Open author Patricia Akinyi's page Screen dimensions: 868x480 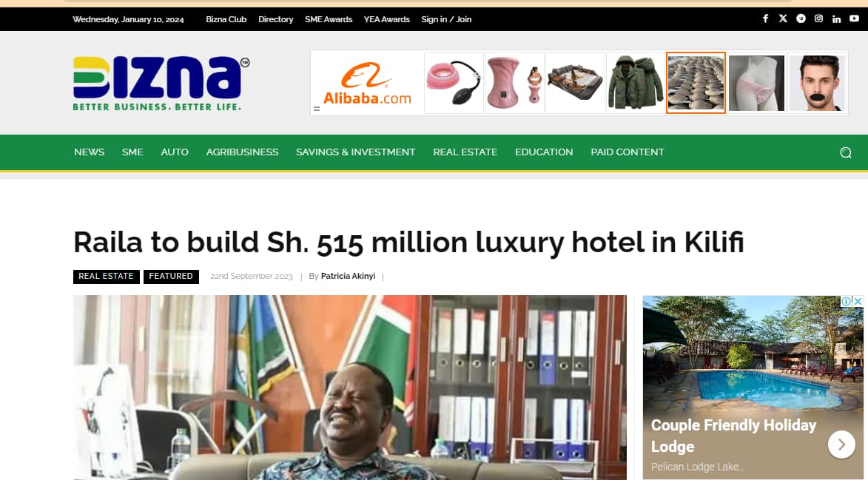click(x=349, y=276)
